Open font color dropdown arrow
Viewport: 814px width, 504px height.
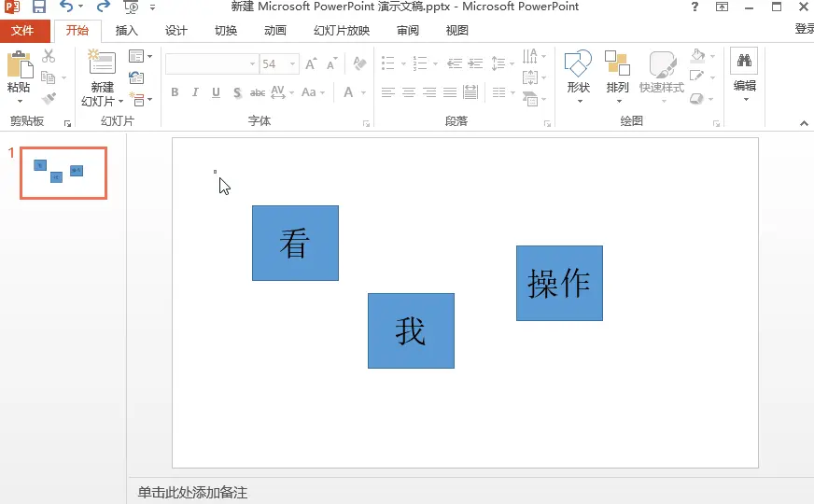coord(363,92)
